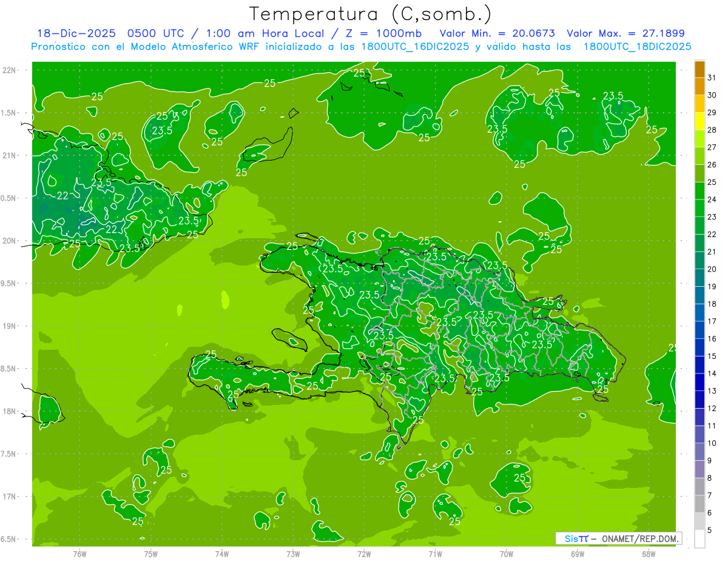The height and width of the screenshot is (562, 728).
Task: Select the '75W' longitude axis label
Action: pos(151,554)
